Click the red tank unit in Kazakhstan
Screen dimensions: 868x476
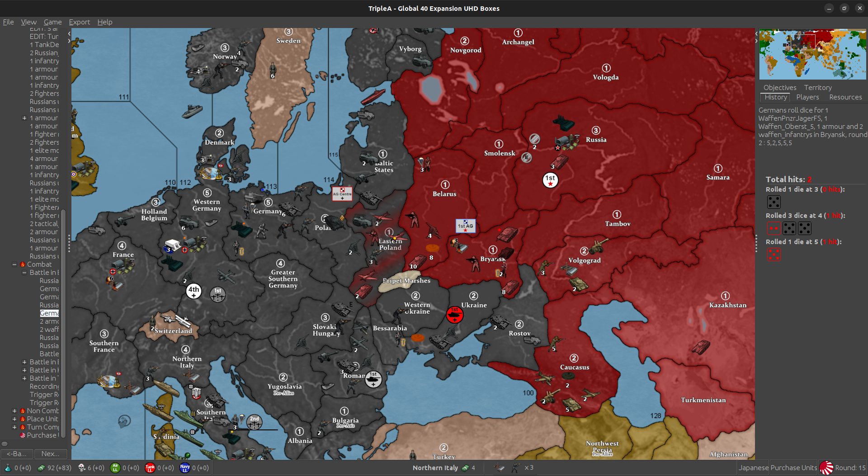tap(700, 347)
